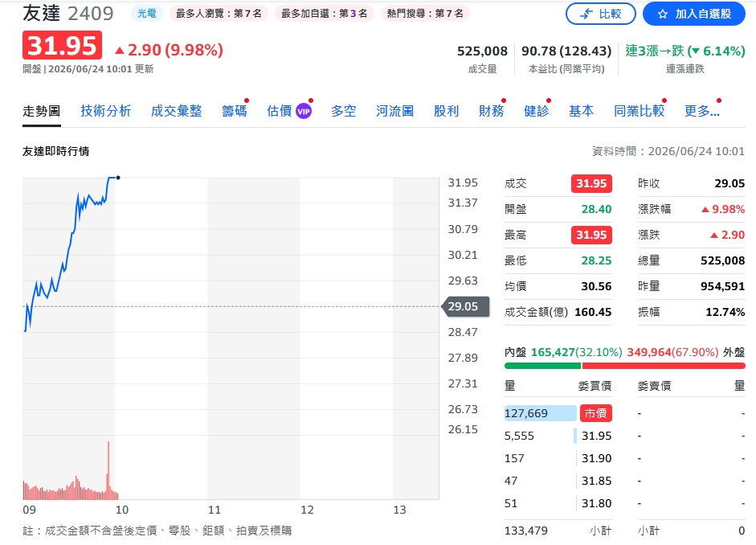The height and width of the screenshot is (545, 756).
Task: Click the 31.85 bid price row
Action: click(x=558, y=481)
